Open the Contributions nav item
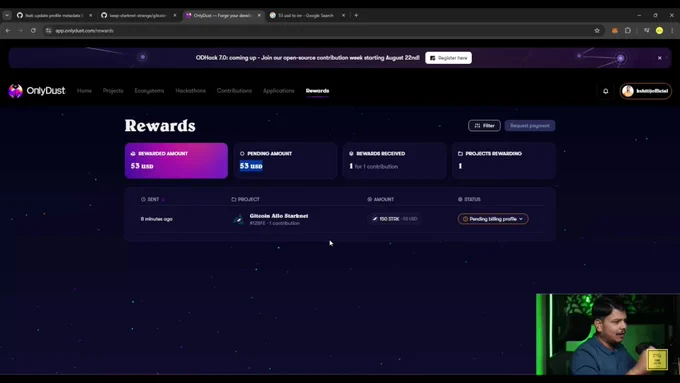 234,91
